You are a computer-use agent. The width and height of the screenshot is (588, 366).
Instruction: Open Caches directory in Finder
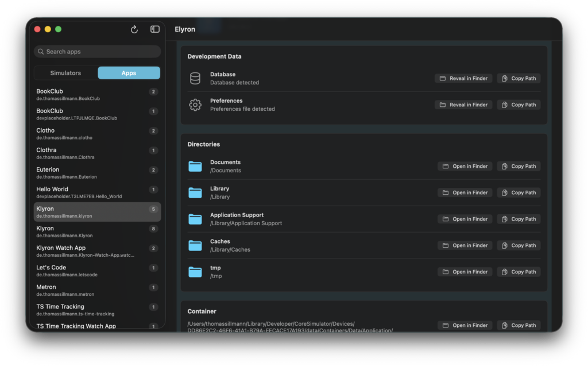[465, 245]
